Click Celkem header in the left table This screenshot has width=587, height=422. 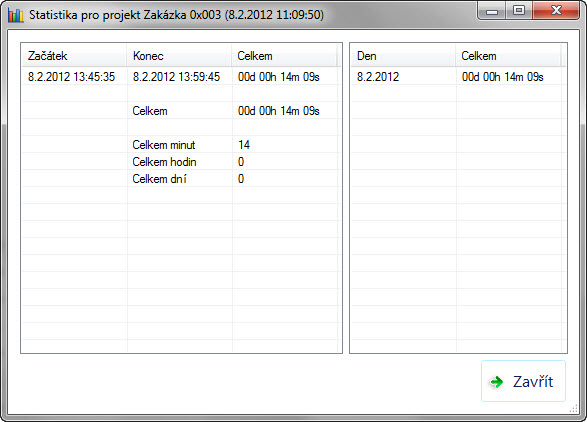coord(284,56)
